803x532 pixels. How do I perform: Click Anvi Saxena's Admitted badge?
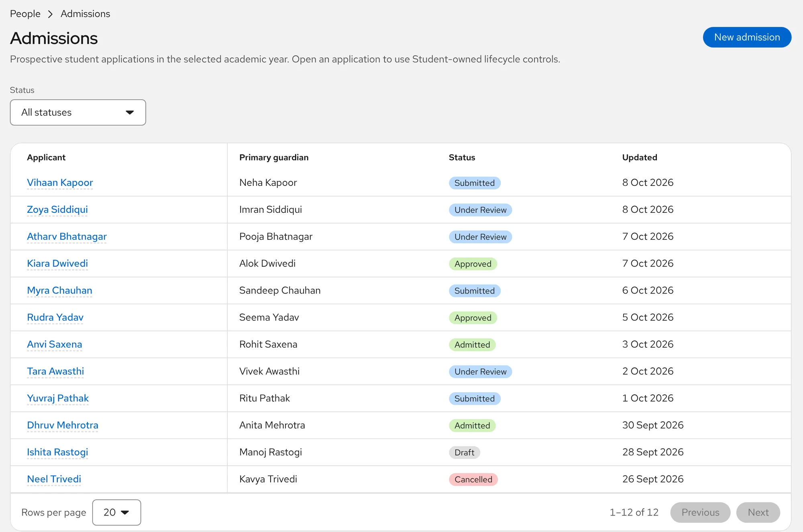472,344
